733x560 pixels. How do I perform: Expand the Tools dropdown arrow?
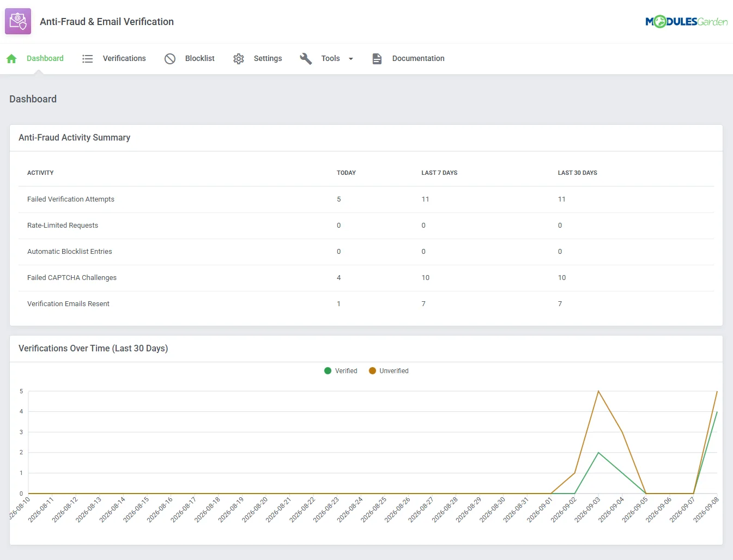[x=351, y=59]
